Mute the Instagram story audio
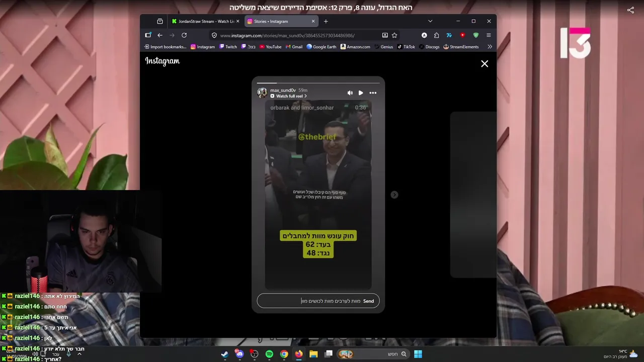The image size is (644, 362). (x=350, y=93)
